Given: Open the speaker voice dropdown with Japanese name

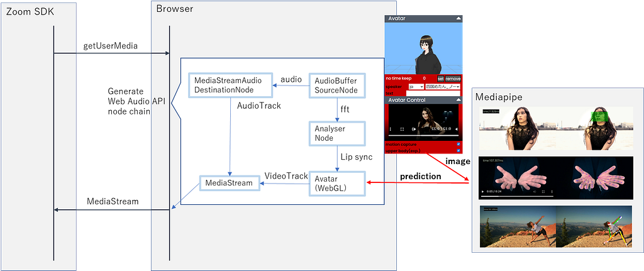Looking at the screenshot, I should coord(443,87).
